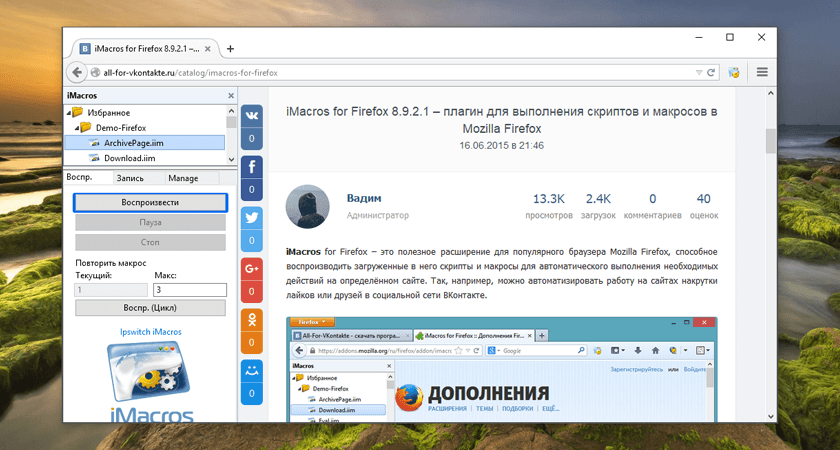Click the embedded Firefox screenshot image
The height and width of the screenshot is (450, 840).
click(x=501, y=369)
